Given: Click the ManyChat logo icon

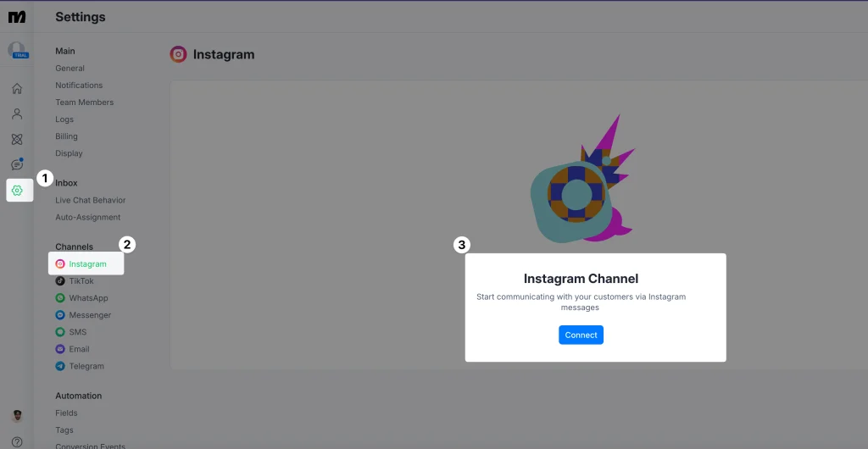Looking at the screenshot, I should pyautogui.click(x=17, y=17).
